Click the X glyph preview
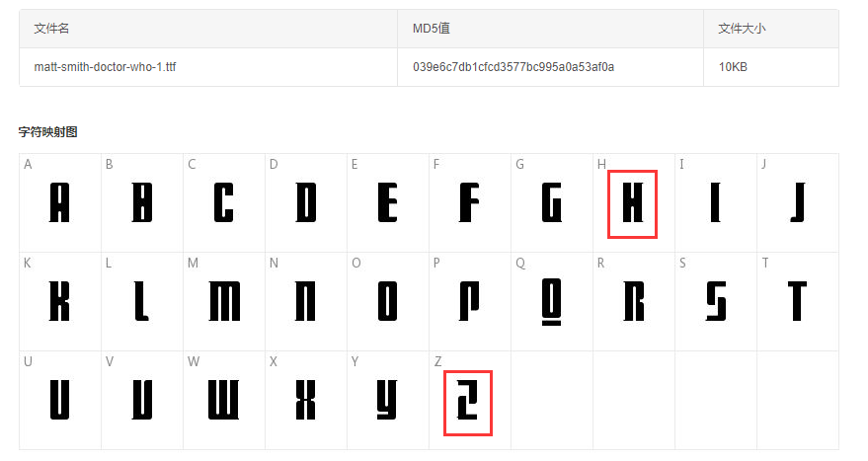Image resolution: width=868 pixels, height=461 pixels. click(x=305, y=400)
